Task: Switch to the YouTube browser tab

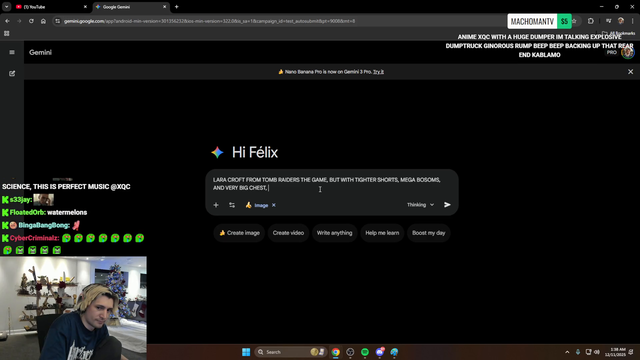Action: 49,7
